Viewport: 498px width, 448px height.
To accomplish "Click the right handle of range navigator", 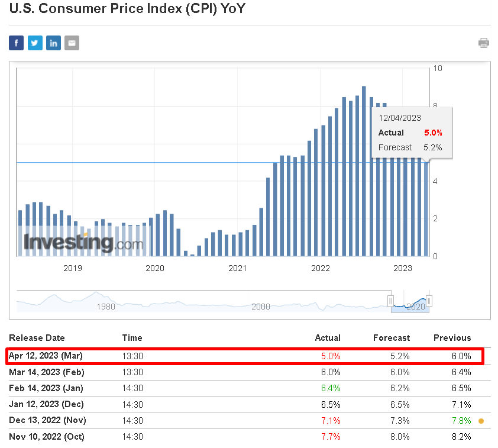I will point(429,301).
